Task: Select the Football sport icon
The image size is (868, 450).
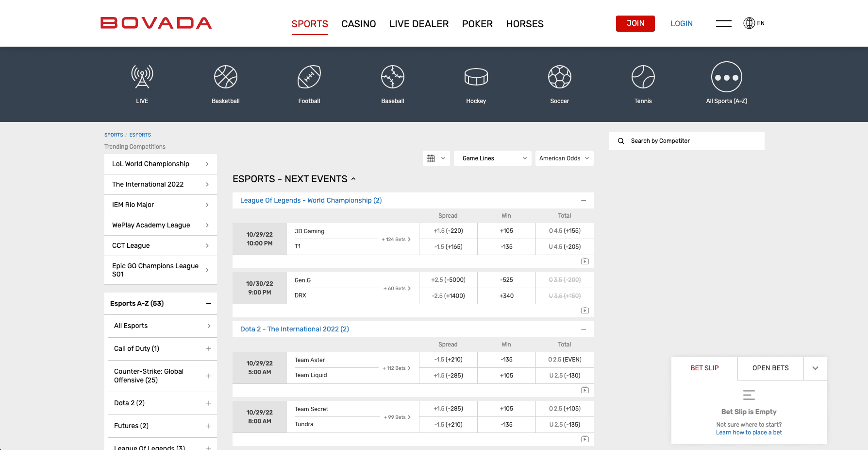Action: 309,77
